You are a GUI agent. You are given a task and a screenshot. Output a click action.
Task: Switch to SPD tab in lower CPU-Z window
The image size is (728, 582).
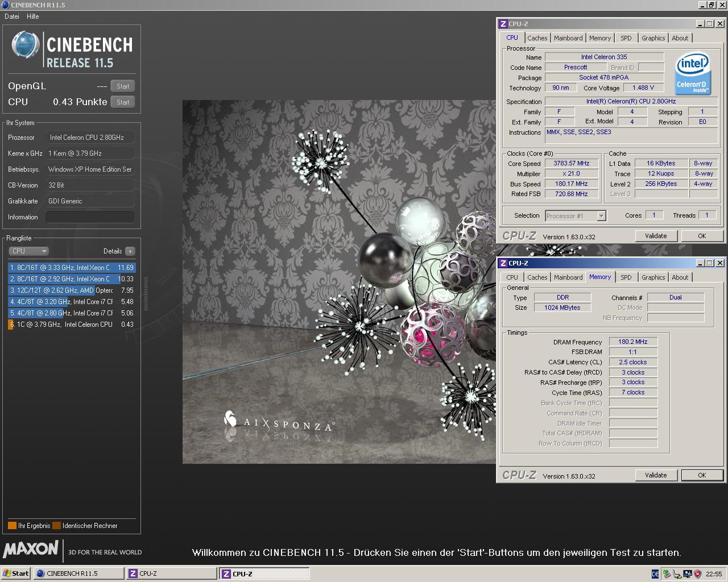pyautogui.click(x=626, y=277)
